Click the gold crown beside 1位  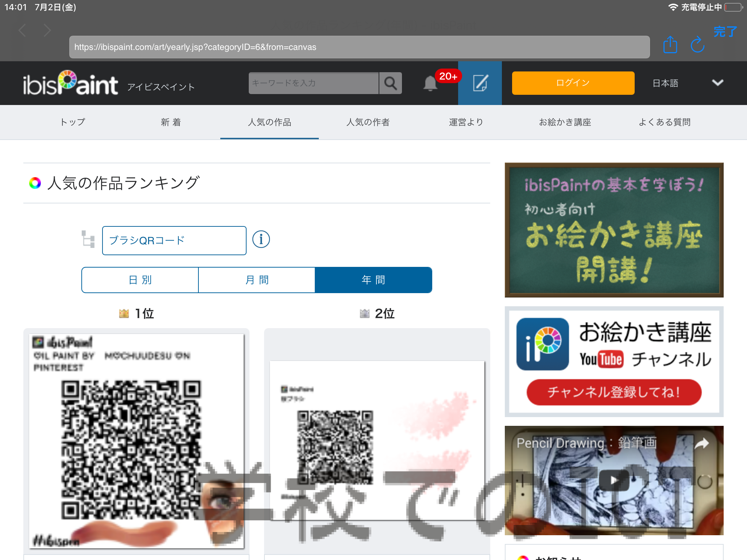tap(124, 313)
